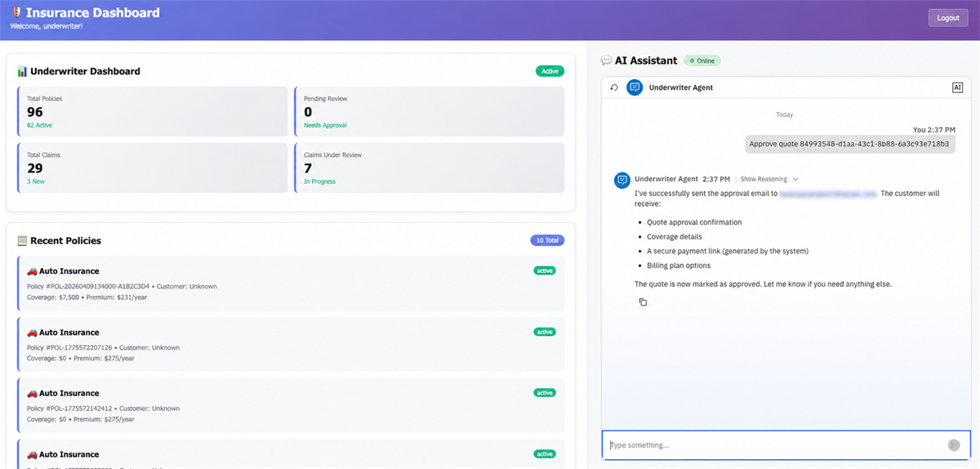Viewport: 980px width, 469px height.
Task: Copy the agent's message with copy icon
Action: [643, 302]
